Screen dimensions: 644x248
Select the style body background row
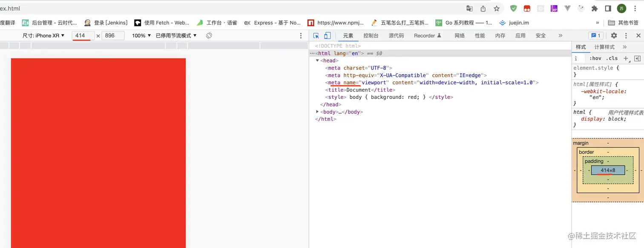point(440,97)
